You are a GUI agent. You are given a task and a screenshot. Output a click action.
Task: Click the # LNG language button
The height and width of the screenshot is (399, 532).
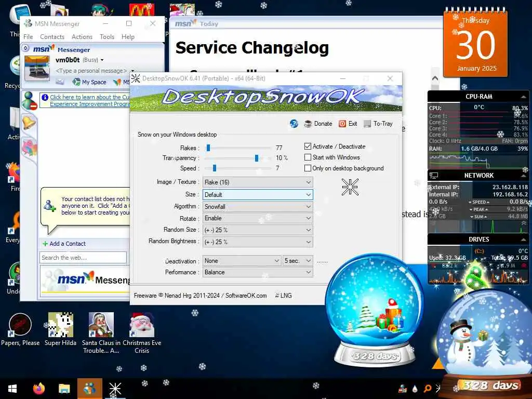pos(283,296)
